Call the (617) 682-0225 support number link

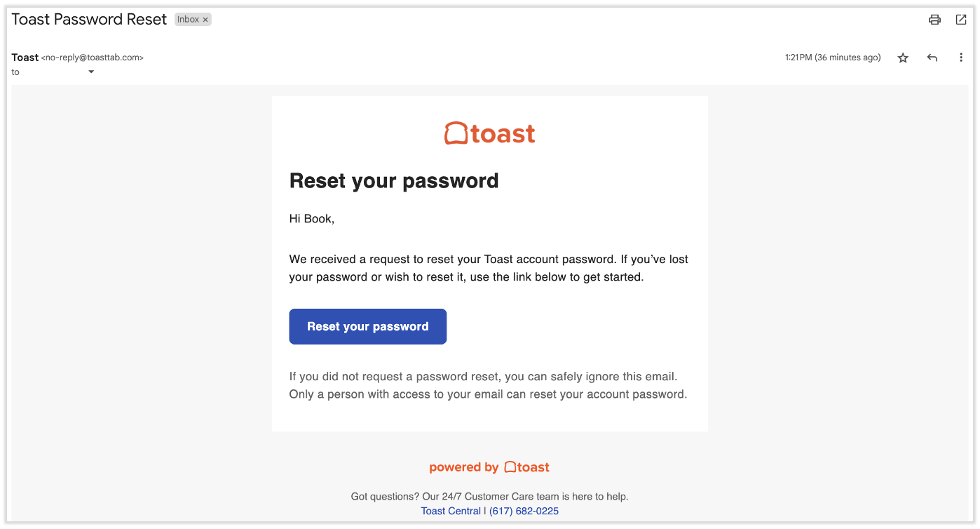pyautogui.click(x=524, y=511)
